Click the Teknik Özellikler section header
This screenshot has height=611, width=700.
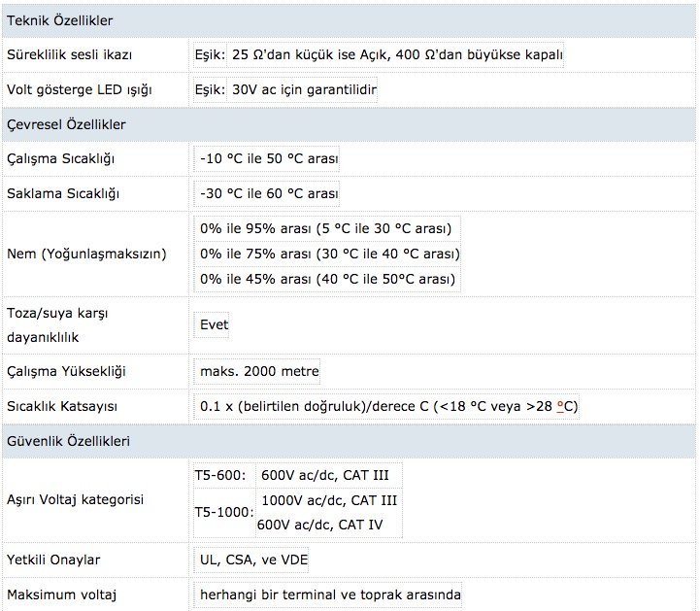pos(59,19)
